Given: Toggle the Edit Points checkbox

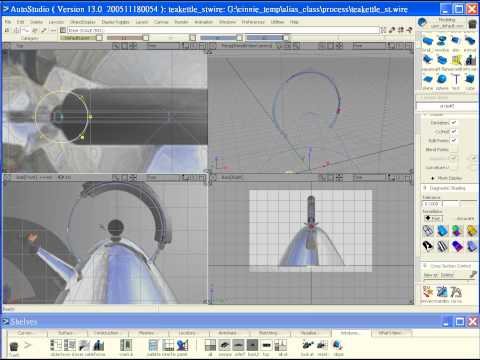Looking at the screenshot, I should coord(453,141).
